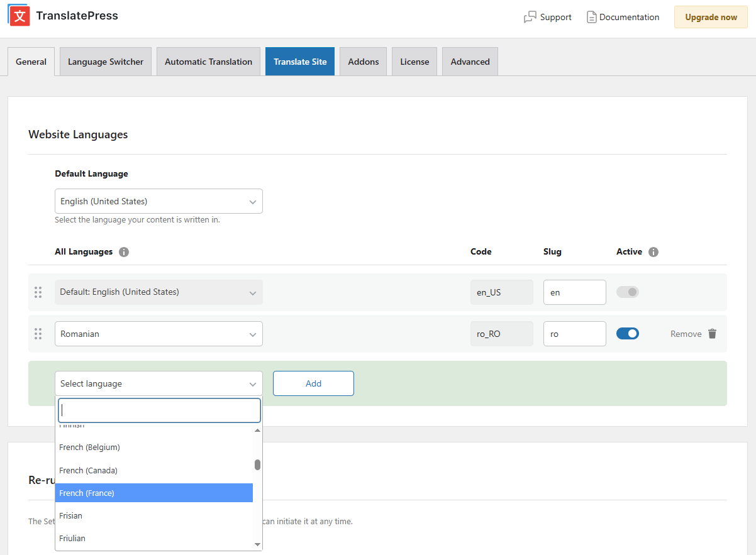Viewport: 756px width, 555px height.
Task: Click the Add button to add language
Action: coord(313,383)
